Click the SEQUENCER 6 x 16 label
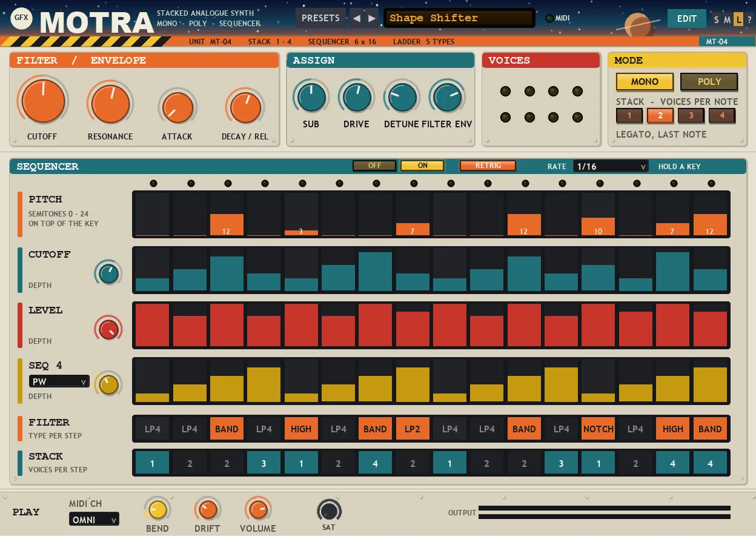This screenshot has height=536, width=756. tap(342, 42)
